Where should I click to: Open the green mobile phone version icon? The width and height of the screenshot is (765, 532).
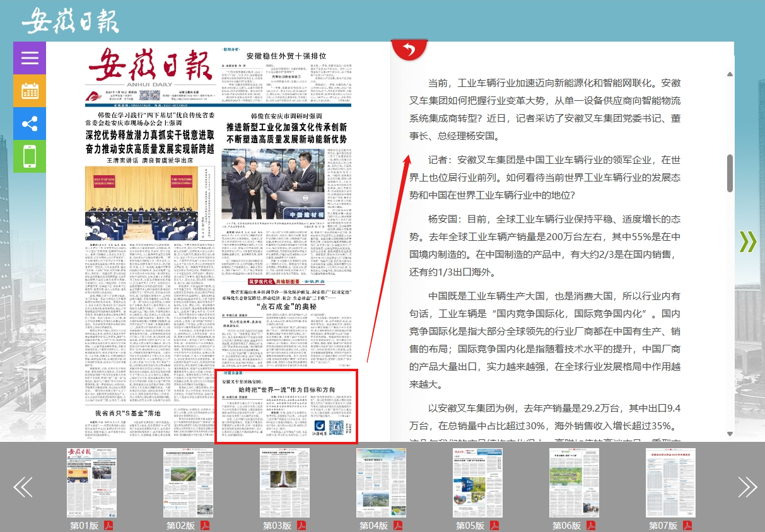click(30, 156)
